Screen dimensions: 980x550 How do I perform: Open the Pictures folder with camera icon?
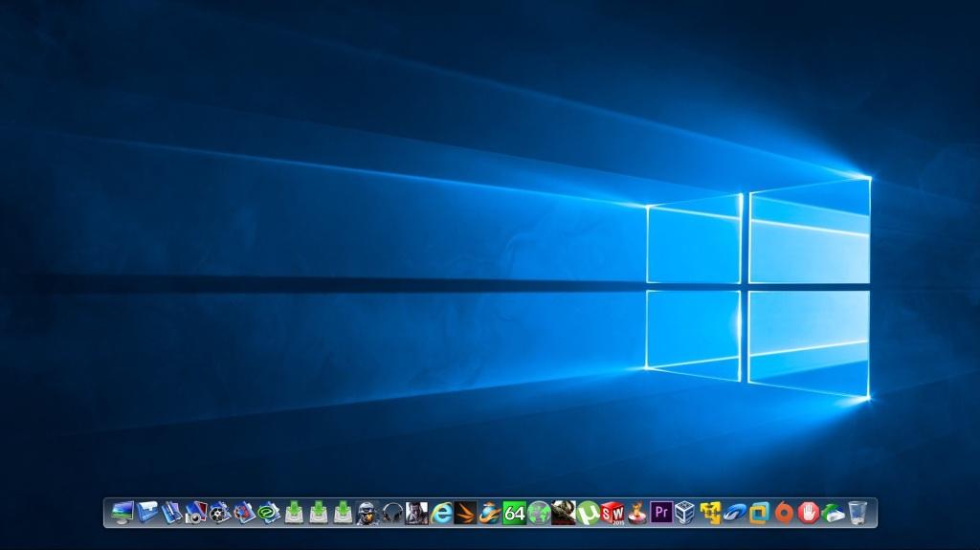tap(195, 513)
